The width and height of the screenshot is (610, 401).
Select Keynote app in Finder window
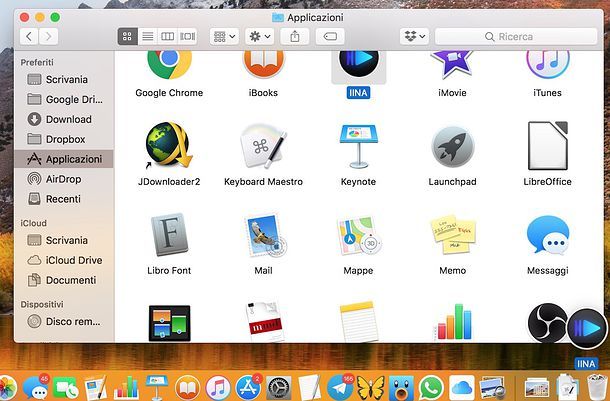coord(358,146)
